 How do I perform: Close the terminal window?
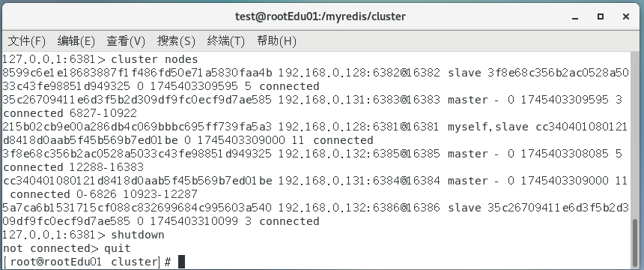(x=626, y=16)
